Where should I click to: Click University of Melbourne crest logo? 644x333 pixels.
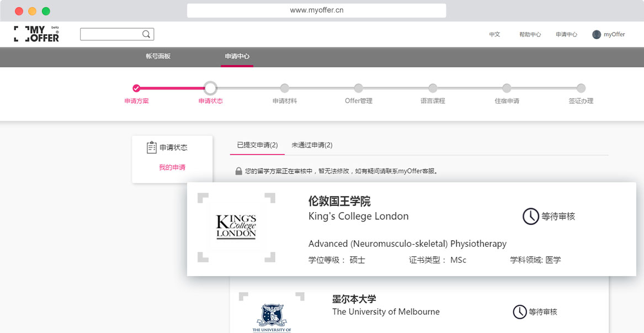(272, 318)
